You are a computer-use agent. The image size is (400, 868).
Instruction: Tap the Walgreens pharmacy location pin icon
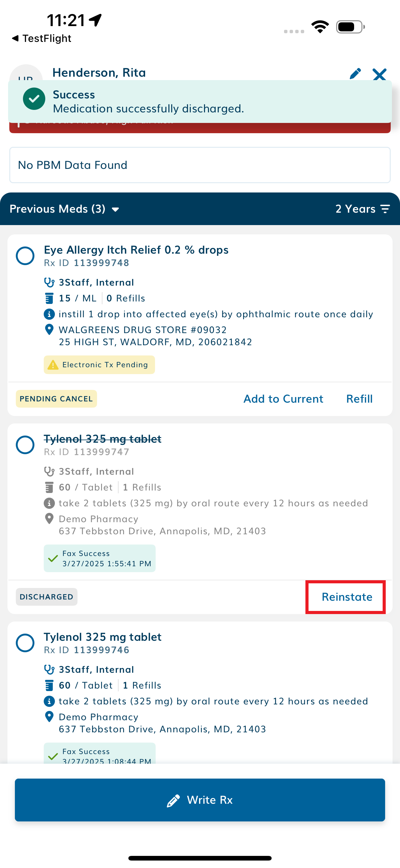point(49,330)
